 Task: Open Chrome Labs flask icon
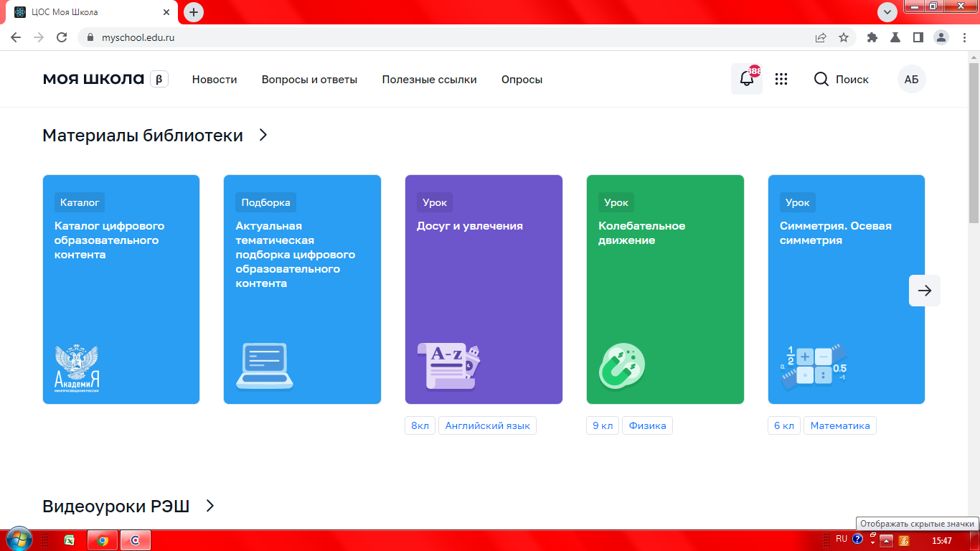pos(895,37)
